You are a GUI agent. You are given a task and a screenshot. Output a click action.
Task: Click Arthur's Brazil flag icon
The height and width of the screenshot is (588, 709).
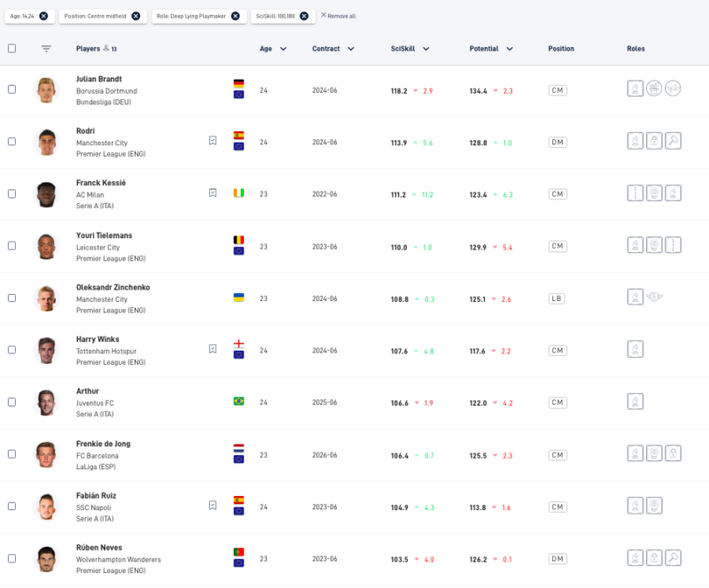[238, 401]
